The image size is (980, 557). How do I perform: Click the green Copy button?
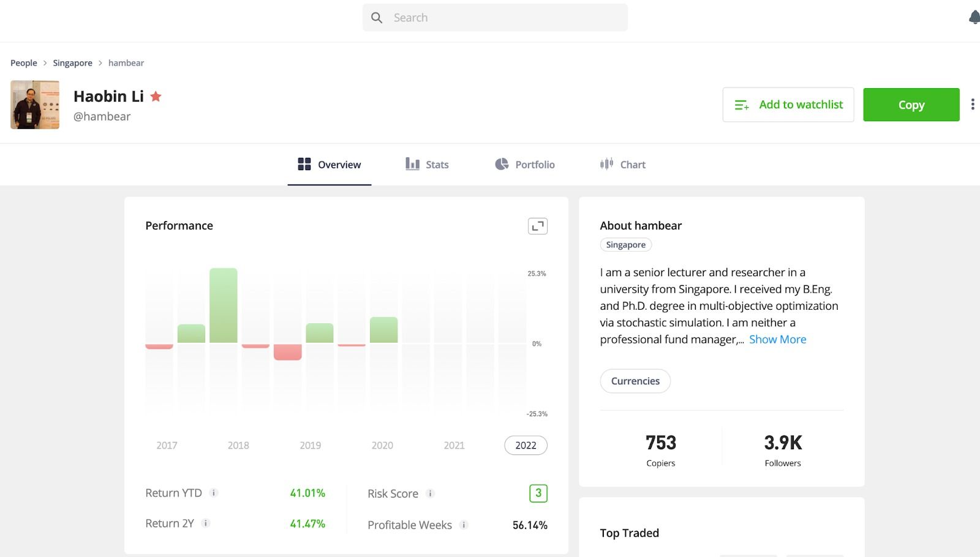[911, 105]
